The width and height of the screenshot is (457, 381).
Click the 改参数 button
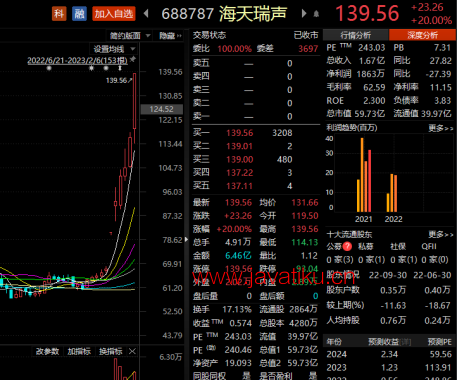pyautogui.click(x=47, y=351)
